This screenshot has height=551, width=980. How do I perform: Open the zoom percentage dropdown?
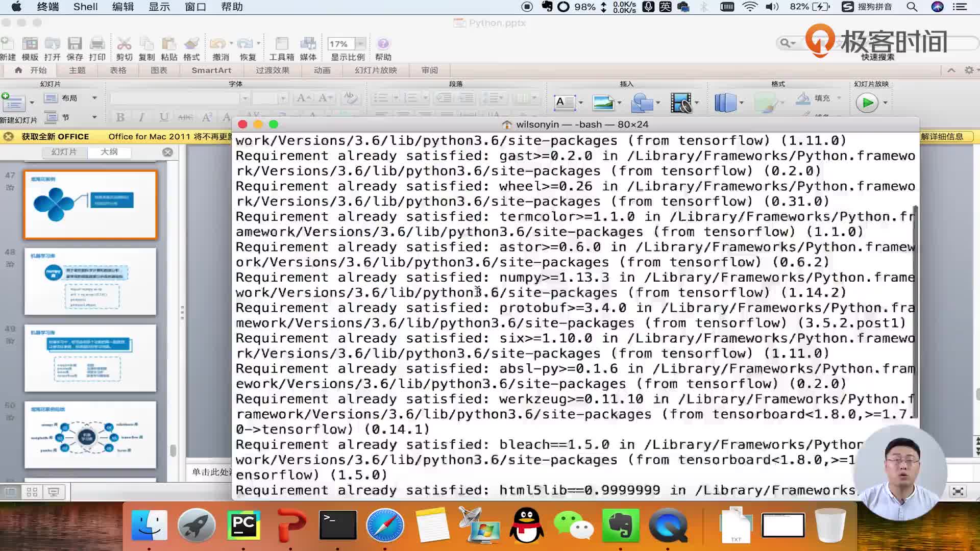(x=360, y=44)
